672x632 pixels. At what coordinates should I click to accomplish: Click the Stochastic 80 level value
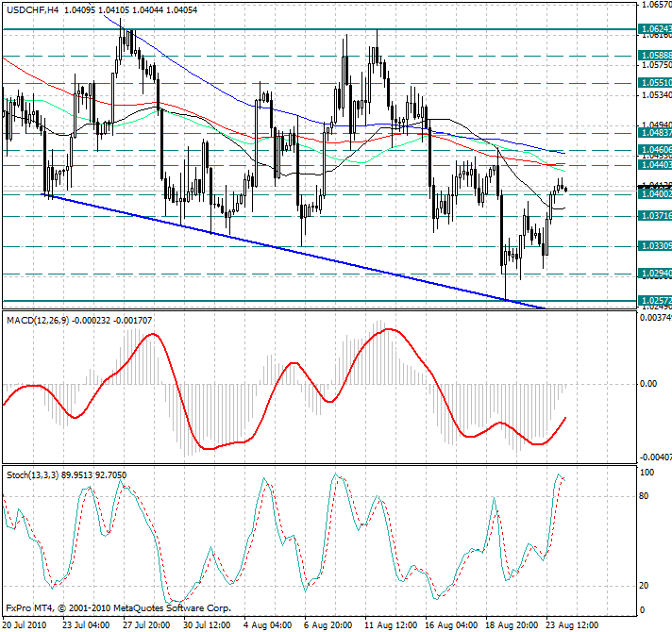point(644,496)
